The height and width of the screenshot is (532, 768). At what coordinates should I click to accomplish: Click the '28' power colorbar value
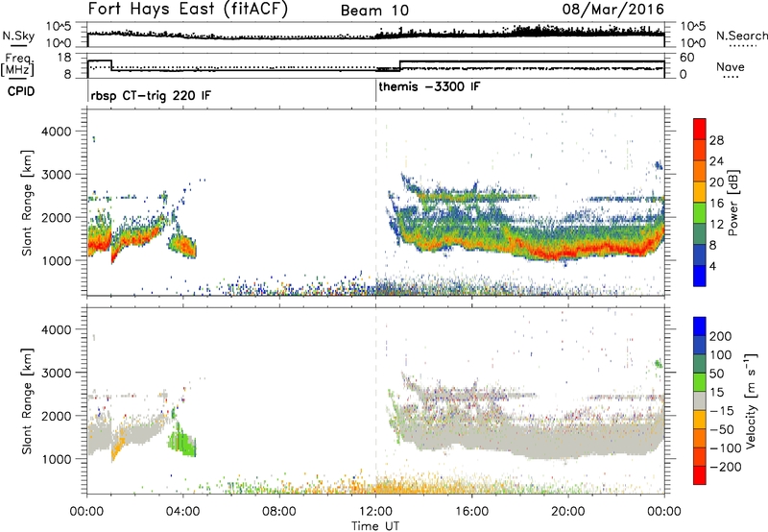(716, 140)
